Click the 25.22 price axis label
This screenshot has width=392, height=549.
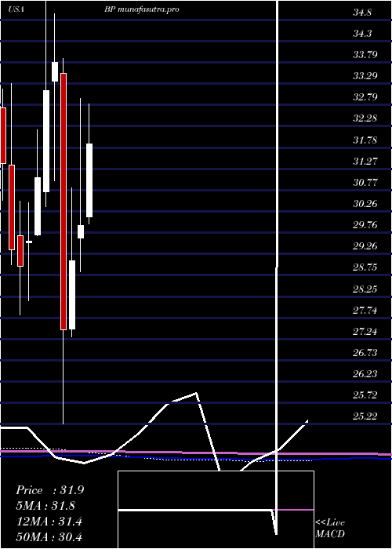[365, 416]
